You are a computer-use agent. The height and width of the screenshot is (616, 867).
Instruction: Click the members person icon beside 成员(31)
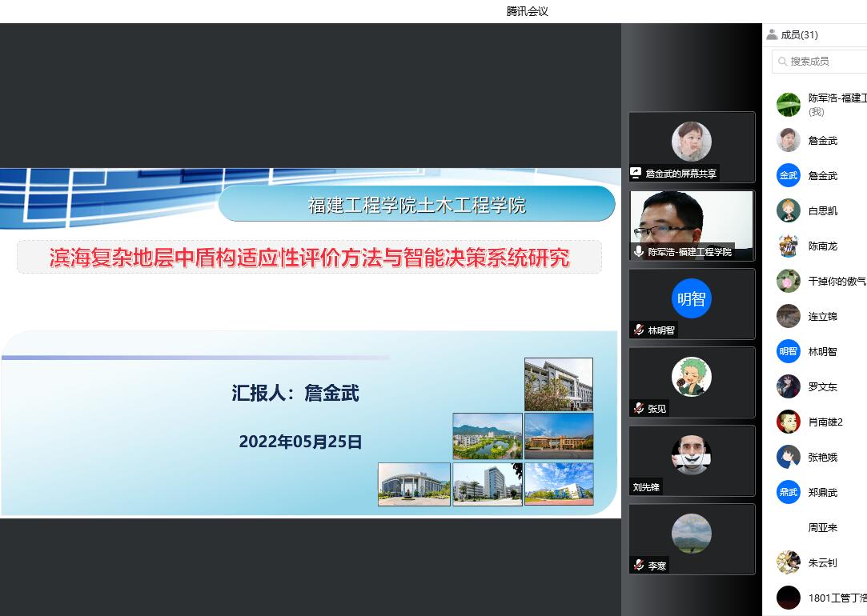772,35
